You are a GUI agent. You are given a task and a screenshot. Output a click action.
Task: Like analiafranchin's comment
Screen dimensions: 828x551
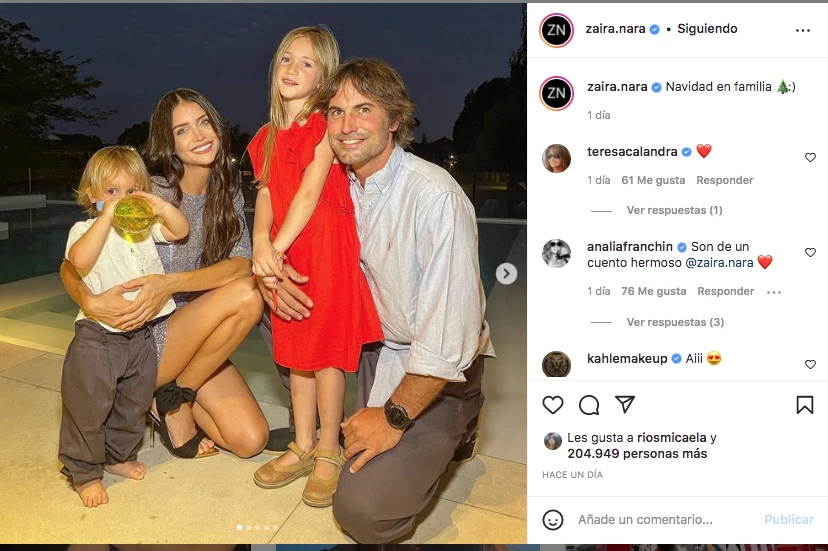pyautogui.click(x=810, y=253)
